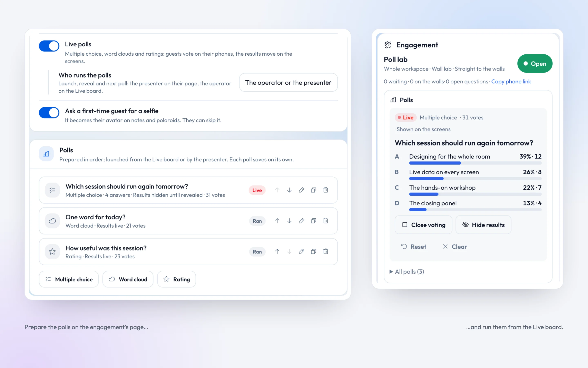Screen dimensions: 588x368
Task: Delete the 'How useful was this session?' poll
Action: (x=326, y=251)
